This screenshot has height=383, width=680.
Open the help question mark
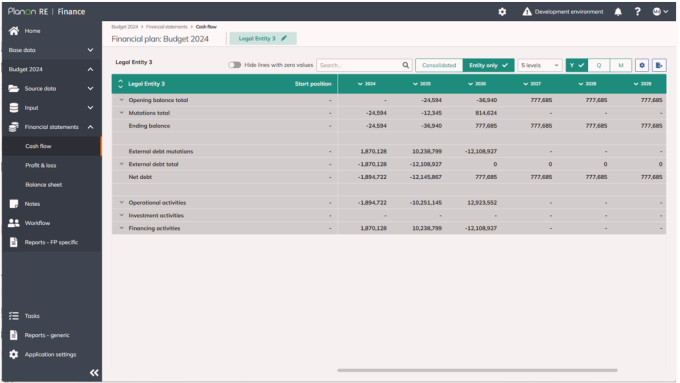coord(638,12)
